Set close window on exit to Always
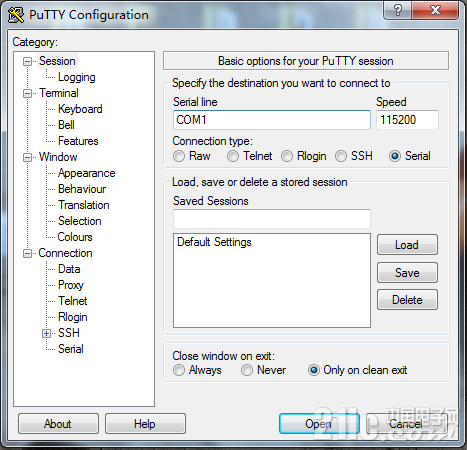Viewport: 467px width, 450px height. point(179,370)
